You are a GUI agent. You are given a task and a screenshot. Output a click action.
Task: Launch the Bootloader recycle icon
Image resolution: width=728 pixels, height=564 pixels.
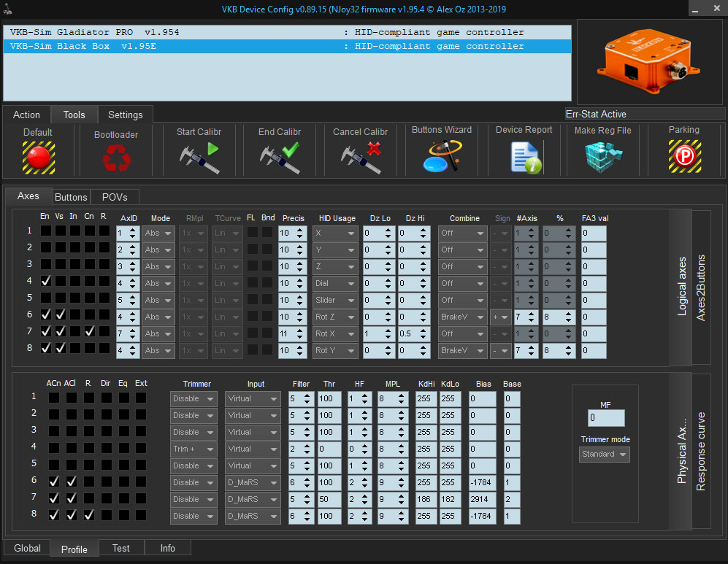tap(117, 158)
